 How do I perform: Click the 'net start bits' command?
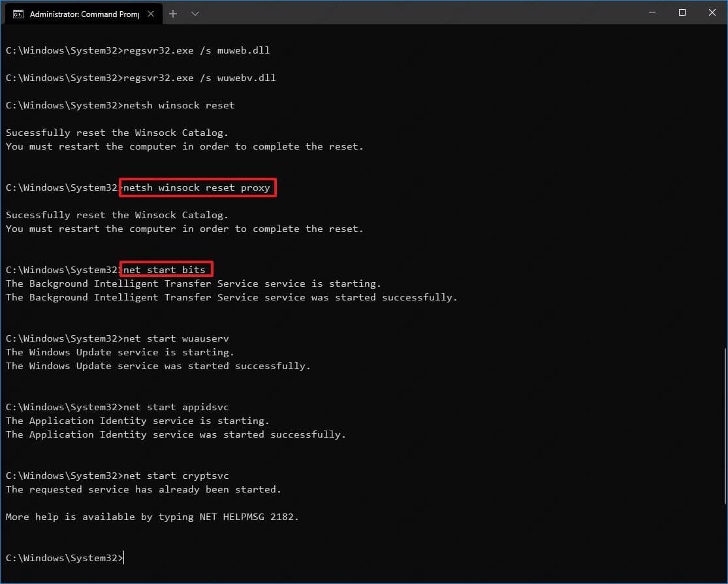[x=164, y=270]
